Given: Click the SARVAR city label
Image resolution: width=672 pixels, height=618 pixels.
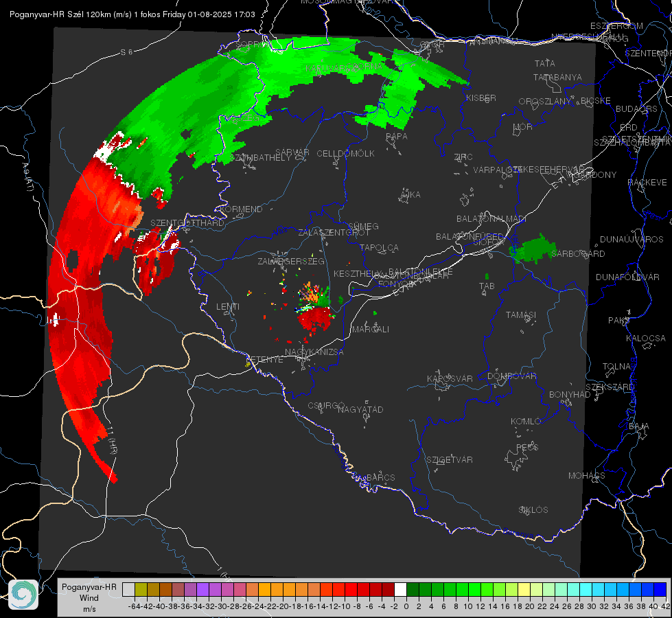Looking at the screenshot, I should (292, 152).
